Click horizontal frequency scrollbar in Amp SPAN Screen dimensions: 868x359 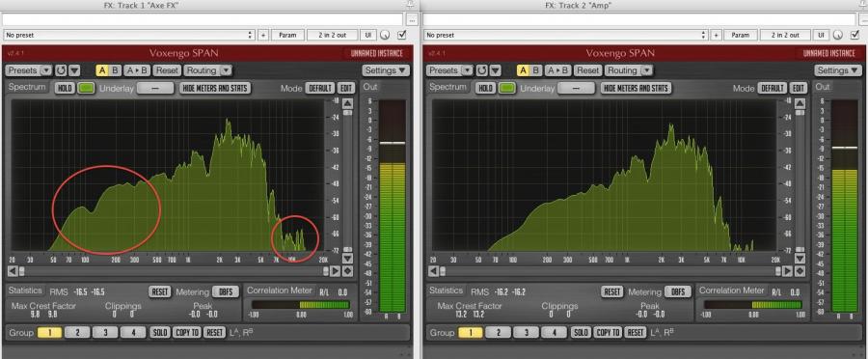coord(610,271)
